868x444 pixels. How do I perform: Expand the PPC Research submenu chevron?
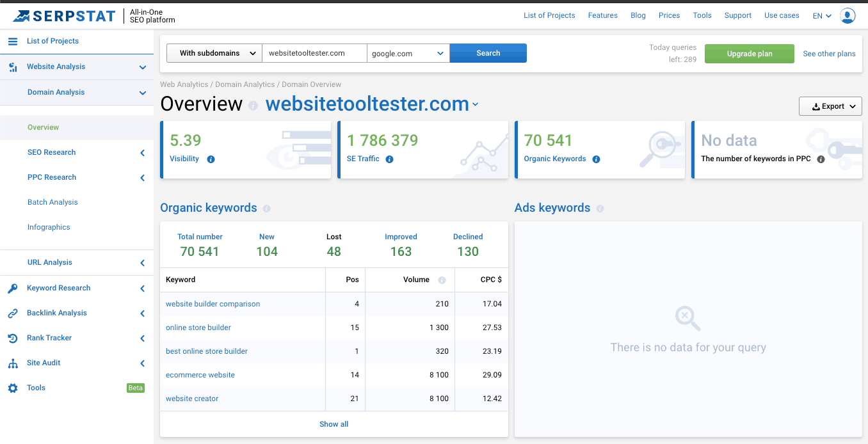click(142, 178)
